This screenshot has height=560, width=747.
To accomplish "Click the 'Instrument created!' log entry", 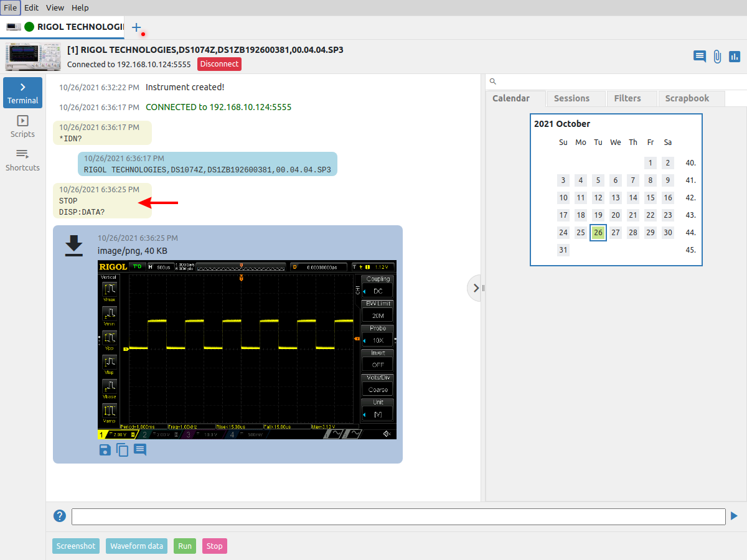I will (x=185, y=87).
